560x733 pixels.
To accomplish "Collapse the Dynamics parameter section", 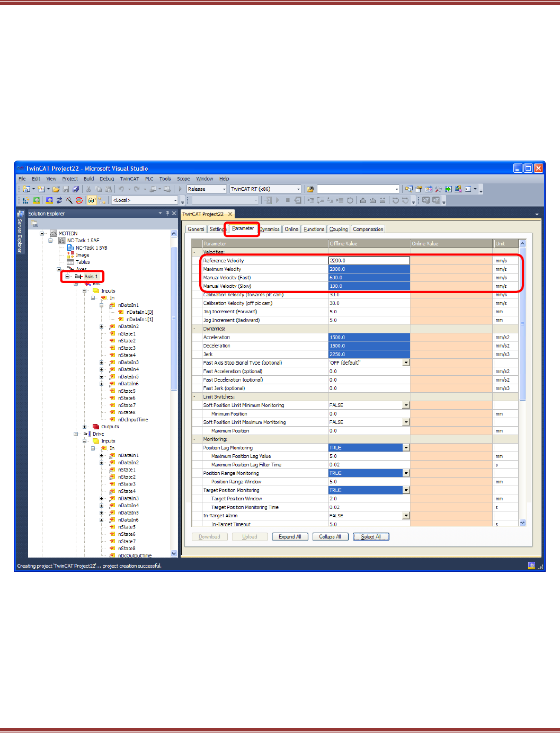I will pyautogui.click(x=194, y=329).
